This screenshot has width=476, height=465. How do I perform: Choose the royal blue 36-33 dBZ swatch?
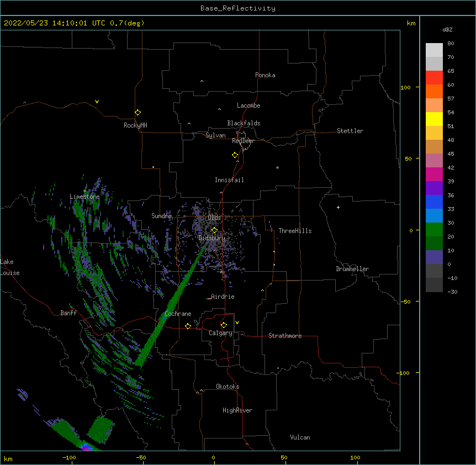pyautogui.click(x=434, y=202)
